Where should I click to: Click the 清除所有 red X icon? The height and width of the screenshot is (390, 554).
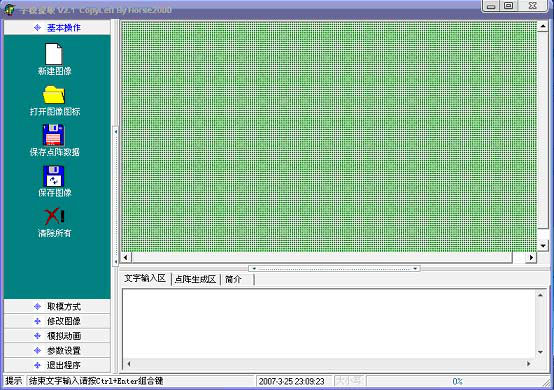point(54,216)
